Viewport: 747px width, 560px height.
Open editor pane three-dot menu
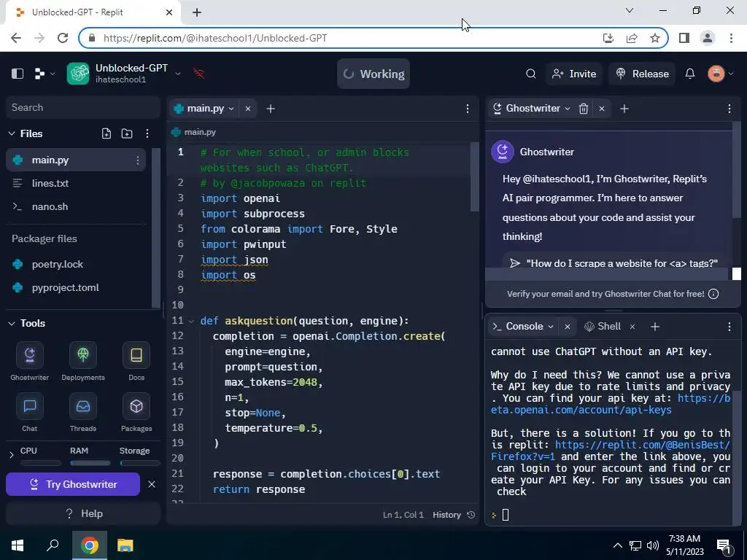pyautogui.click(x=468, y=109)
